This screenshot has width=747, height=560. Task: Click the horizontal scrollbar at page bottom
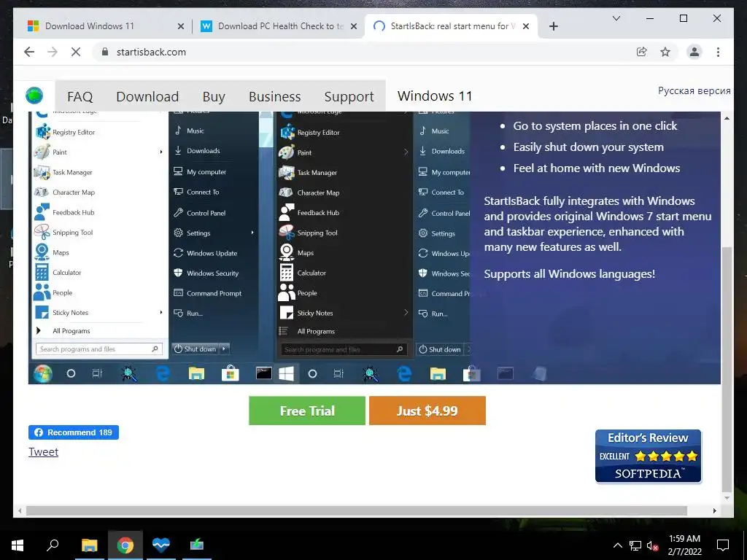(356, 511)
